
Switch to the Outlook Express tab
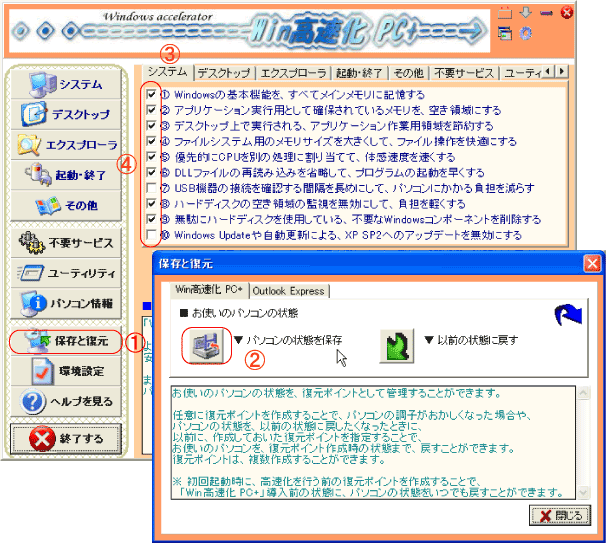click(x=291, y=290)
